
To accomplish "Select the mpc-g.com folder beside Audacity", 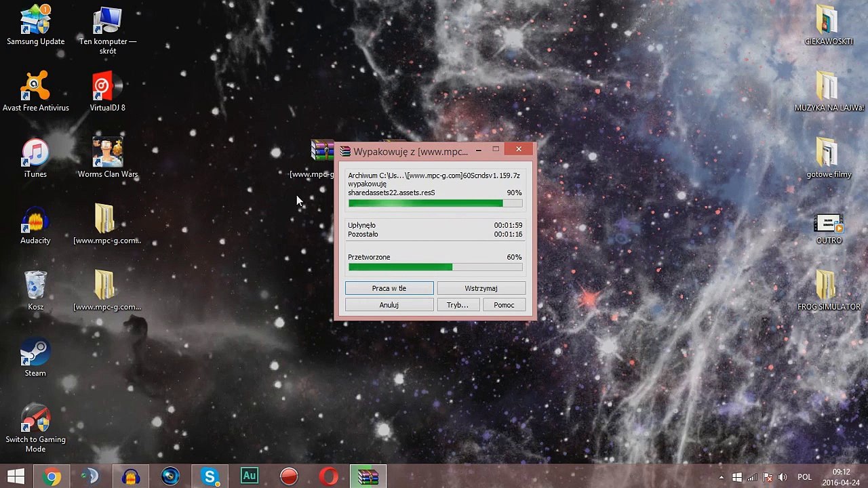I will pyautogui.click(x=107, y=225).
